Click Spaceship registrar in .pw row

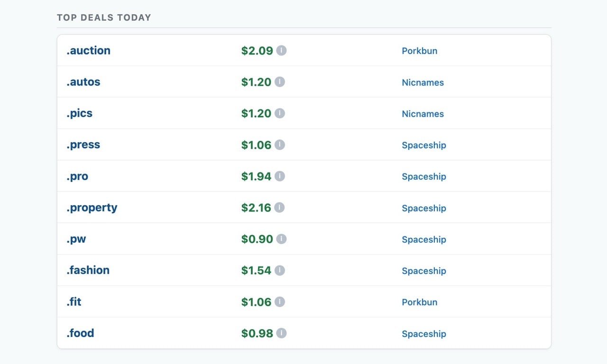pos(424,239)
